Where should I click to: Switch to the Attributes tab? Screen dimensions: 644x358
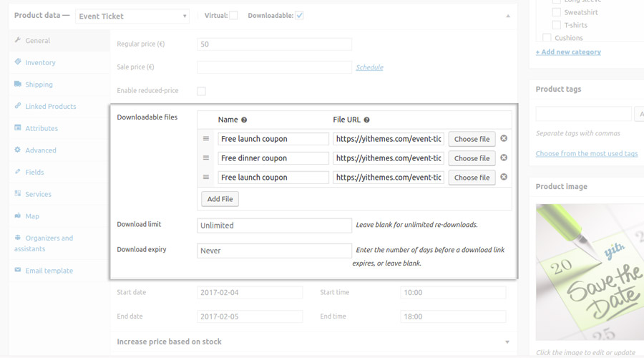tap(42, 129)
